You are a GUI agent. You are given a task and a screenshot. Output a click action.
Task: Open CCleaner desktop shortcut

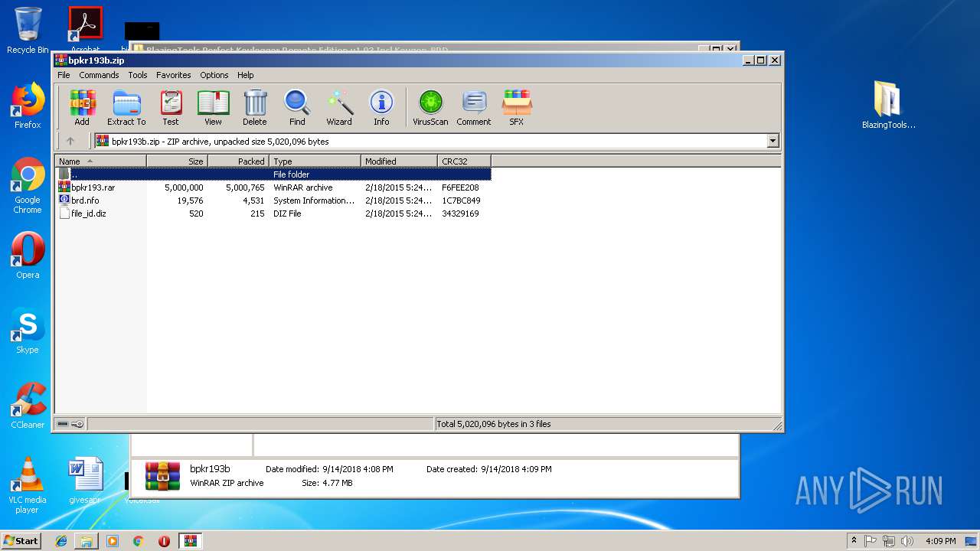28,406
